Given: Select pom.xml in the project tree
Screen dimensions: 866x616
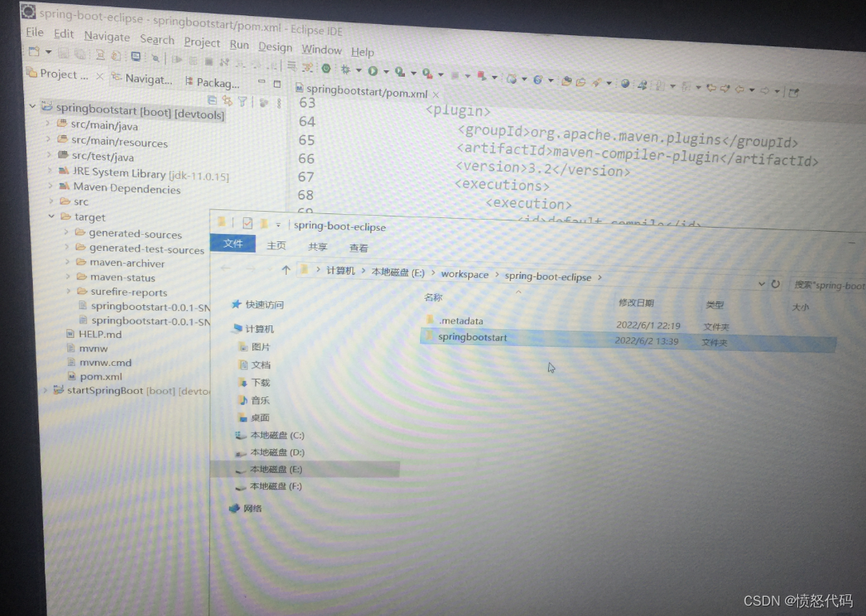Looking at the screenshot, I should [x=101, y=376].
